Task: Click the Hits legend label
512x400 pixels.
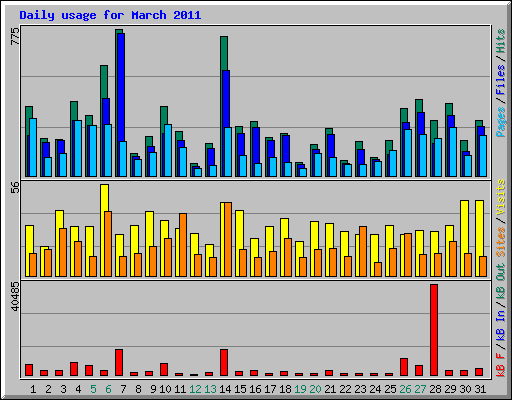Action: pos(501,41)
